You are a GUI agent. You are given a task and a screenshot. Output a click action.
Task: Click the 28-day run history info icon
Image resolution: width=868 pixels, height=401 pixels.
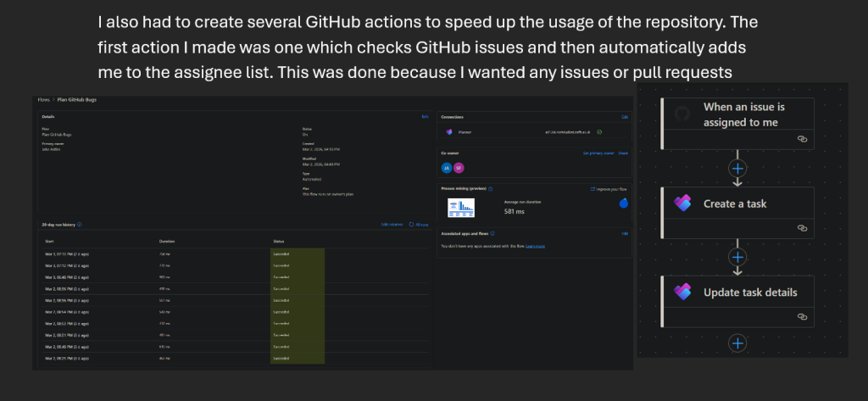[80, 225]
